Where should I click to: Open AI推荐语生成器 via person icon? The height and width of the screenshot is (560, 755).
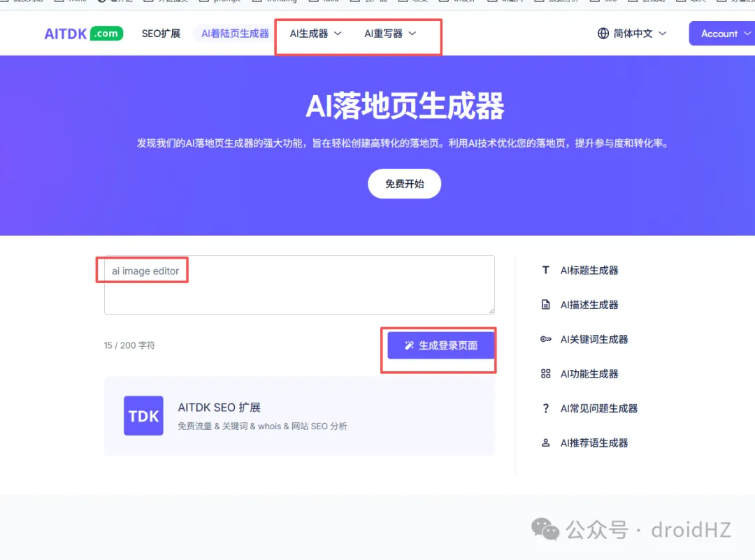click(546, 443)
